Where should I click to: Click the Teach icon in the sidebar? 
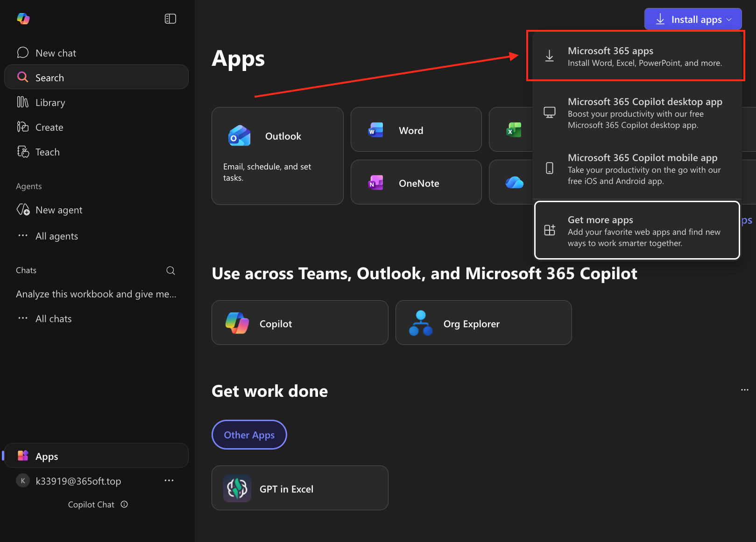click(23, 152)
